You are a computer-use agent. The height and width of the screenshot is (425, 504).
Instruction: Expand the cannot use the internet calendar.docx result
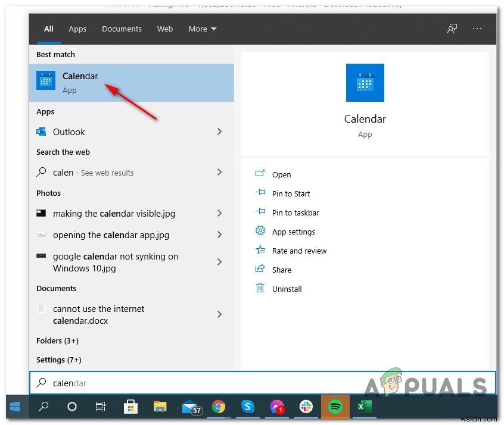(220, 314)
